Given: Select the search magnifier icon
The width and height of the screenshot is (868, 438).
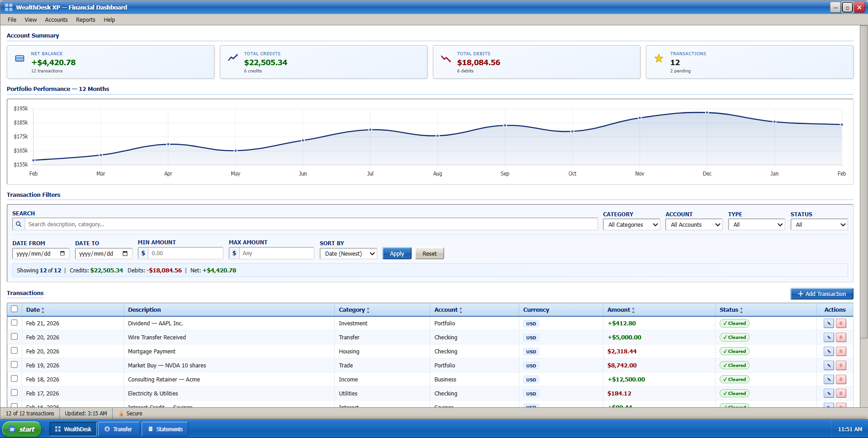Looking at the screenshot, I should click(x=19, y=224).
